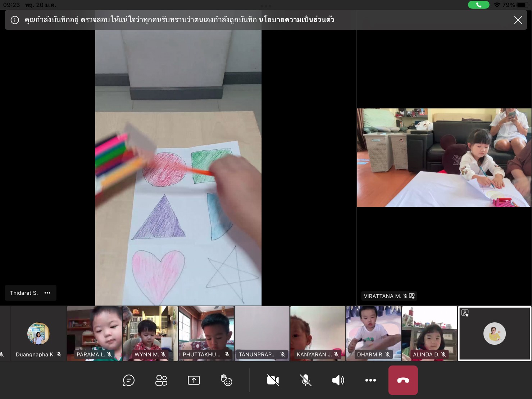Open options menu beside Thidarat S.
This screenshot has height=399, width=532.
[47, 293]
